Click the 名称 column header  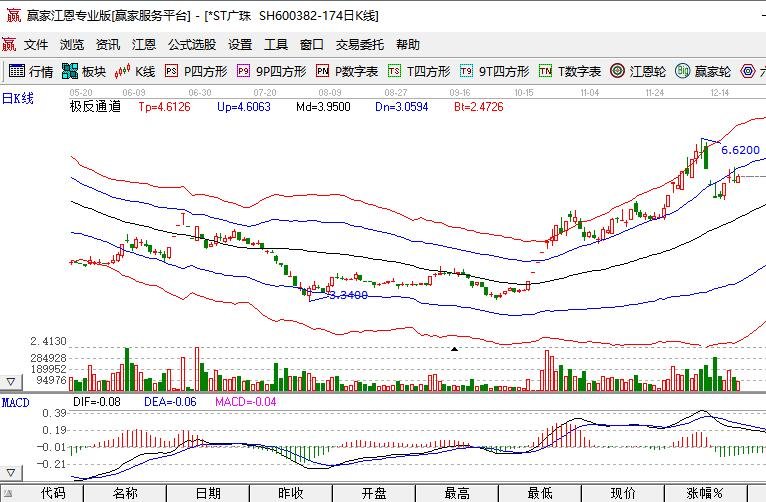point(125,493)
